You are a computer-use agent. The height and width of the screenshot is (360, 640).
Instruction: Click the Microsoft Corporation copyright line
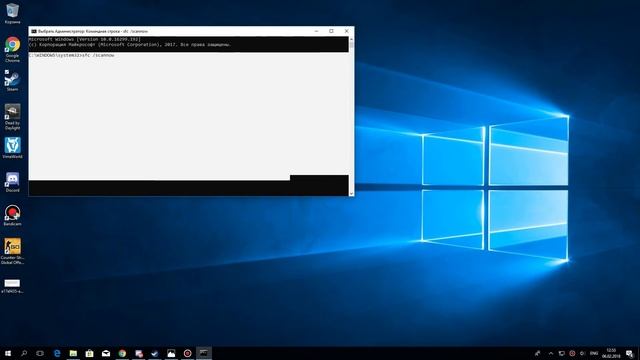click(x=130, y=44)
